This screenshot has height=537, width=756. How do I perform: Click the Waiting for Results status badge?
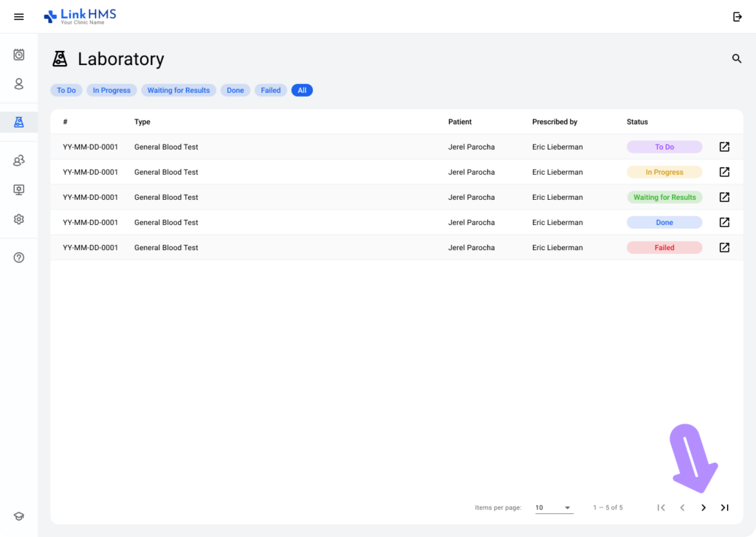click(x=664, y=197)
